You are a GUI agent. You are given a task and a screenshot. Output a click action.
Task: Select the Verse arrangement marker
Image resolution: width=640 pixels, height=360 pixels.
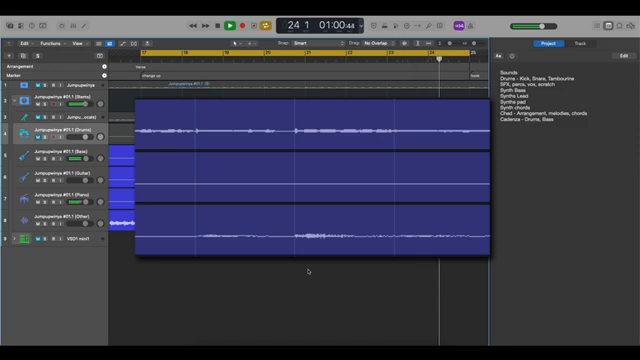[x=140, y=67]
